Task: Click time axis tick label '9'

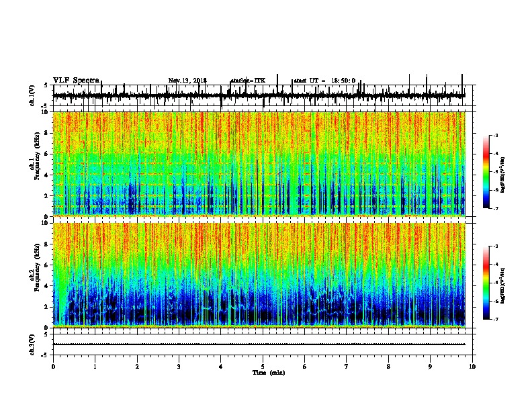Action: [430, 366]
